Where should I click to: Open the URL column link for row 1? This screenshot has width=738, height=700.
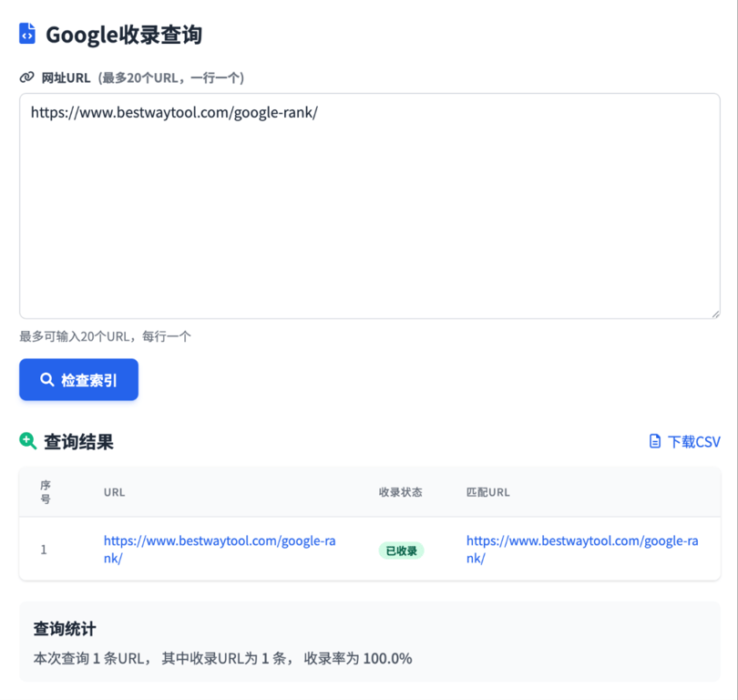(220, 549)
